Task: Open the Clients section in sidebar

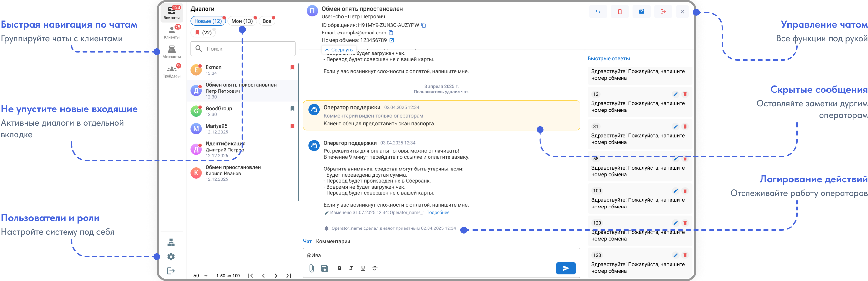Action: (172, 32)
